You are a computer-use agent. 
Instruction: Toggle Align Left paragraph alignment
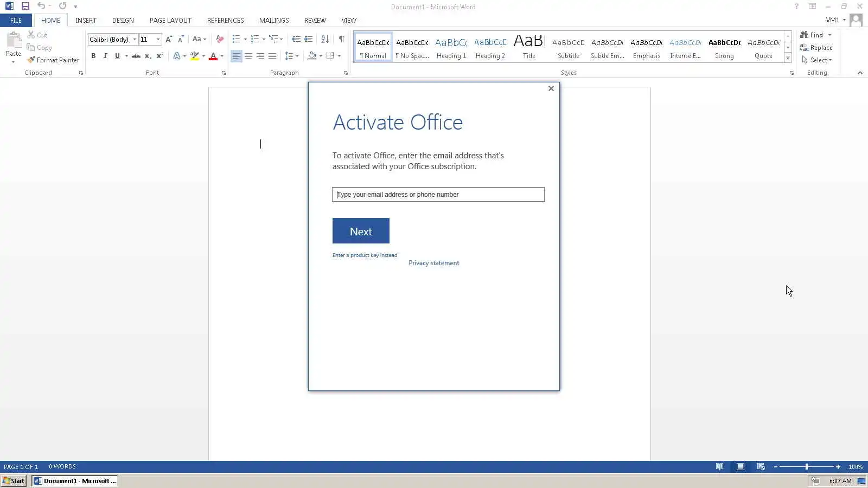pyautogui.click(x=237, y=56)
